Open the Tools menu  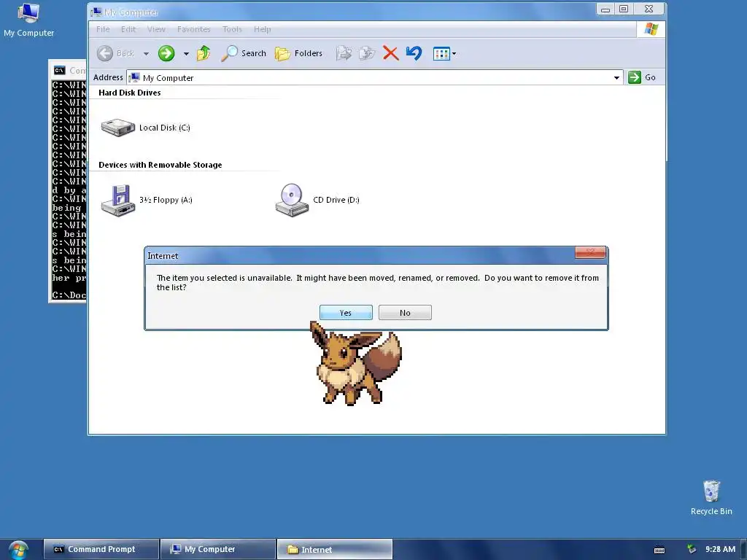tap(232, 29)
